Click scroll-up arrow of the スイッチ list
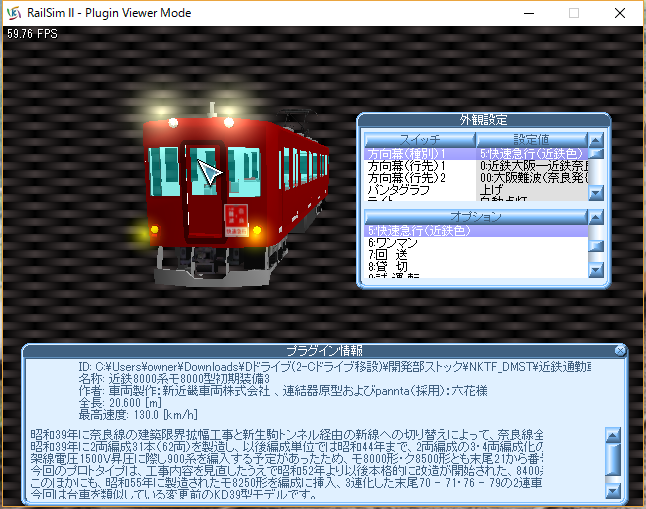The height and width of the screenshot is (509, 646). pyautogui.click(x=596, y=140)
